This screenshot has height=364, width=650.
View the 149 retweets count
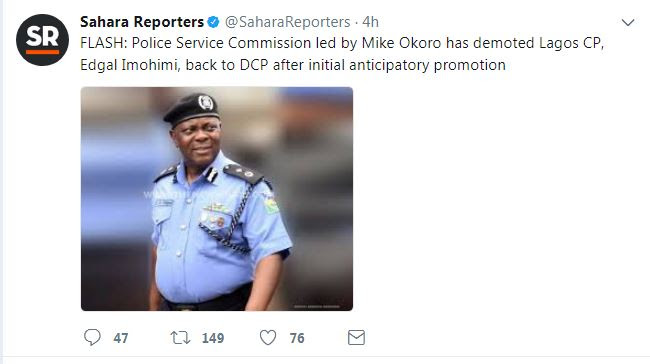213,338
